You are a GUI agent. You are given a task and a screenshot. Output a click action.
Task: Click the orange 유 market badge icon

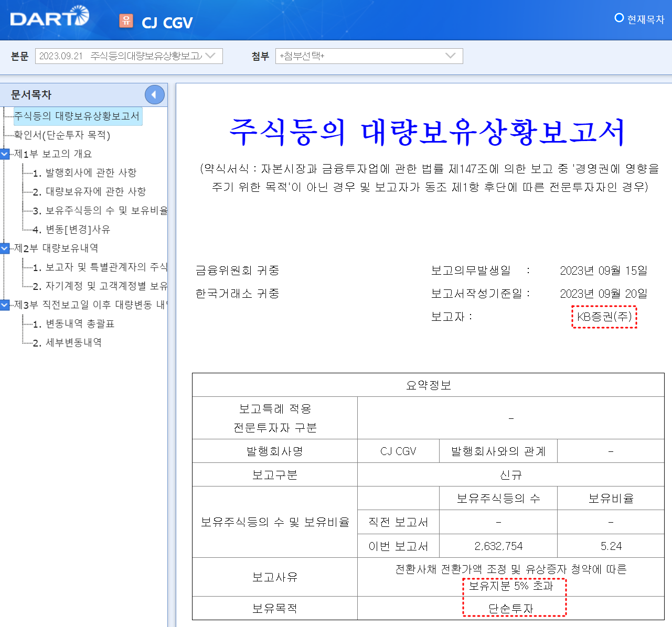click(126, 20)
